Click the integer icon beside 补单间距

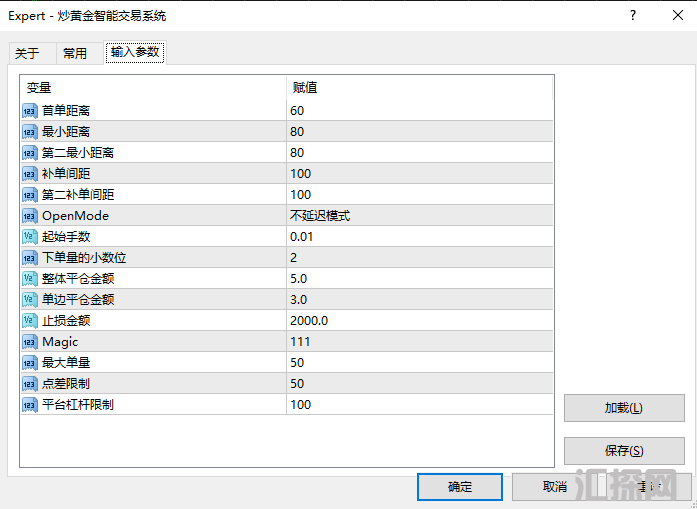point(30,174)
